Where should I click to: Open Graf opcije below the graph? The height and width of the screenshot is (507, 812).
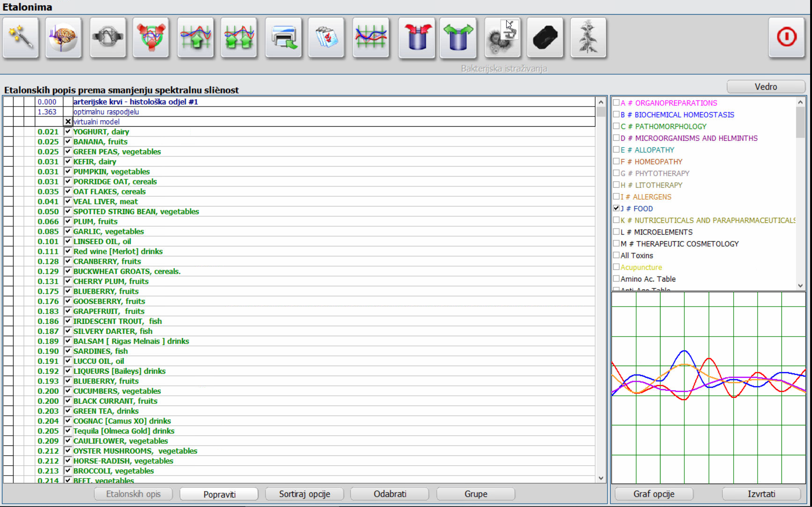[653, 494]
